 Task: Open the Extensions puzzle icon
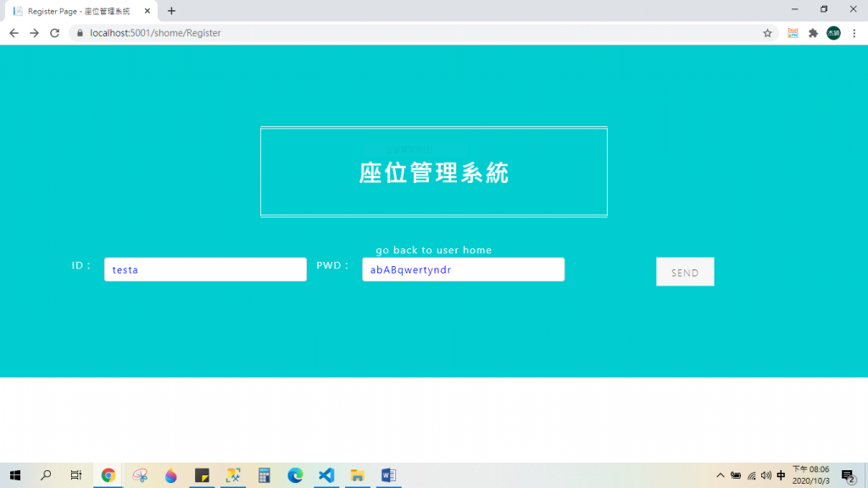813,33
